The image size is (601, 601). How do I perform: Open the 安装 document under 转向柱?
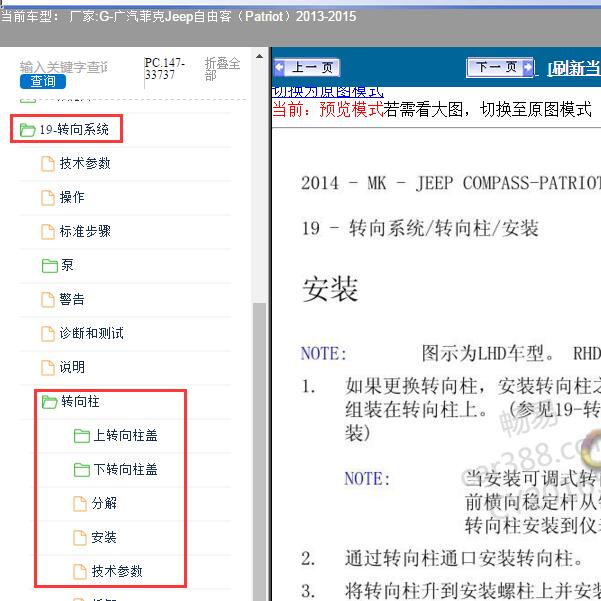coord(104,537)
